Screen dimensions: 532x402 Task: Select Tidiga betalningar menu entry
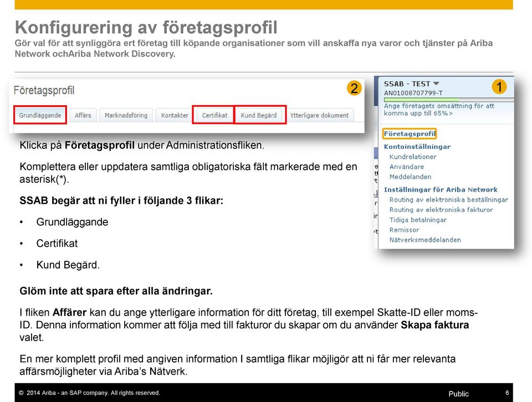point(418,220)
